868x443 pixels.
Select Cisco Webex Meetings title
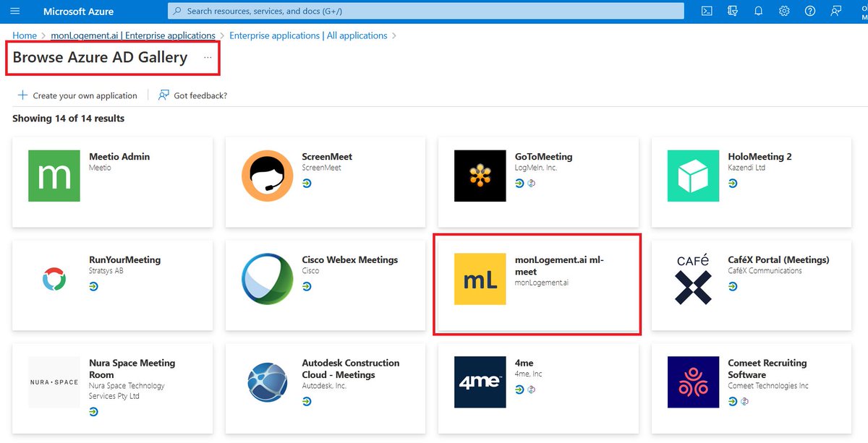tap(350, 260)
